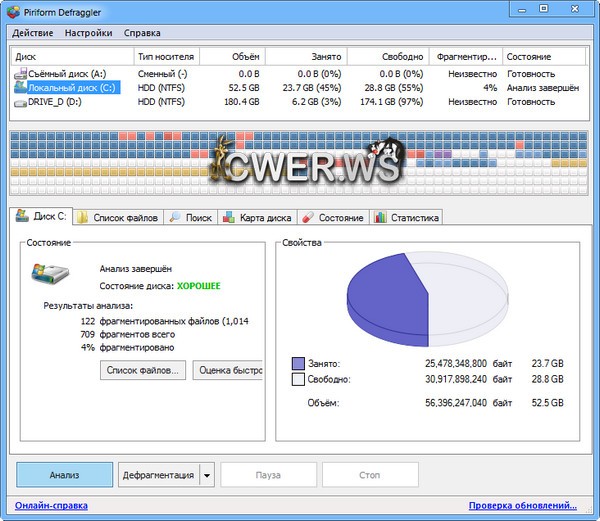Viewport: 600px width, 521px height.
Task: Click the local disk (C:) drive icon
Action: tap(20, 88)
